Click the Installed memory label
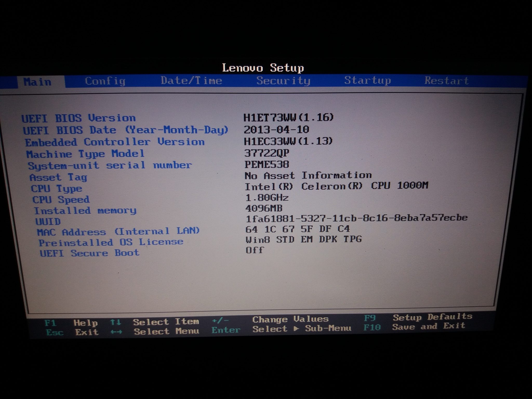 coord(85,211)
